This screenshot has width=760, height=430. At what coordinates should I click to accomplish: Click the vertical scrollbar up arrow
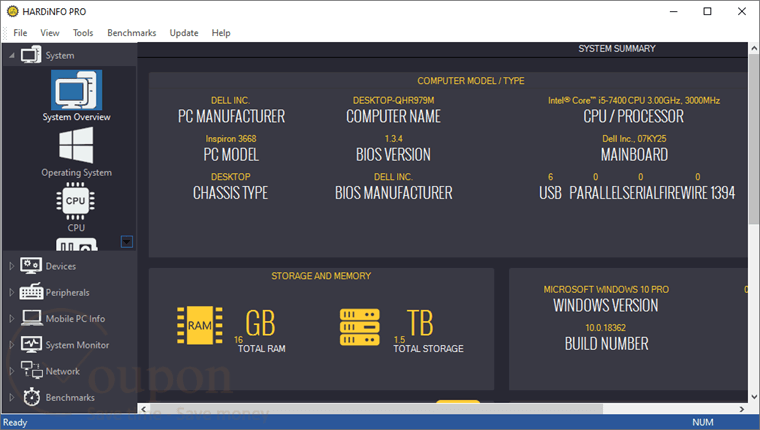point(754,48)
